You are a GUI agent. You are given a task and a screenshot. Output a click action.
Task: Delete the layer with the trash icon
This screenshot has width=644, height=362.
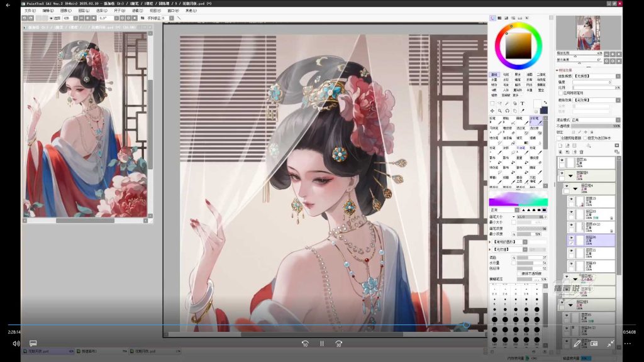click(581, 152)
